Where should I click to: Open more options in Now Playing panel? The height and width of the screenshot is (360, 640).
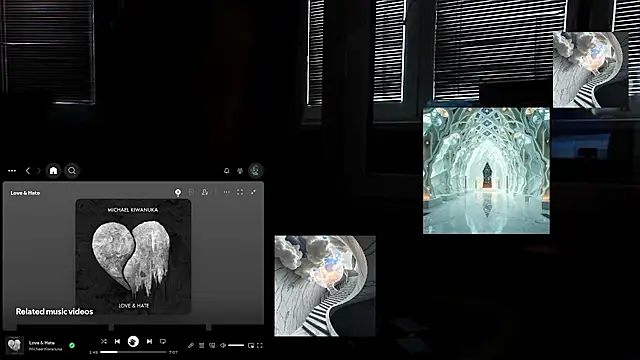pyautogui.click(x=227, y=192)
